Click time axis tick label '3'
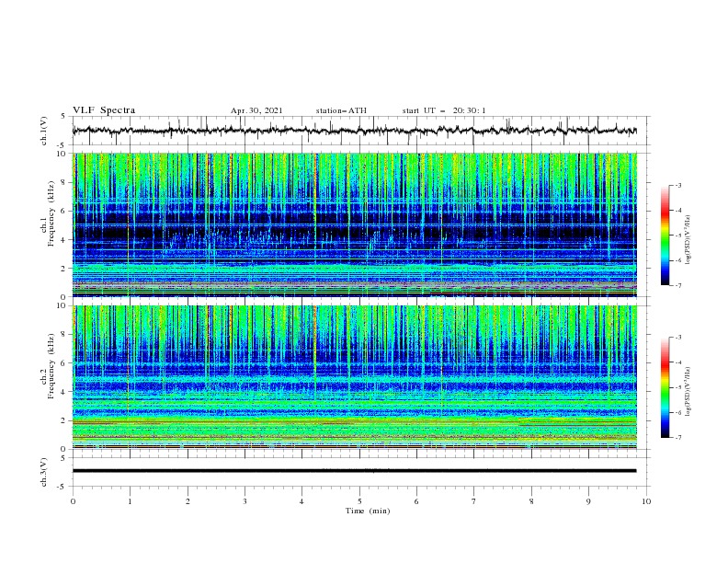728x563 pixels. tap(245, 501)
